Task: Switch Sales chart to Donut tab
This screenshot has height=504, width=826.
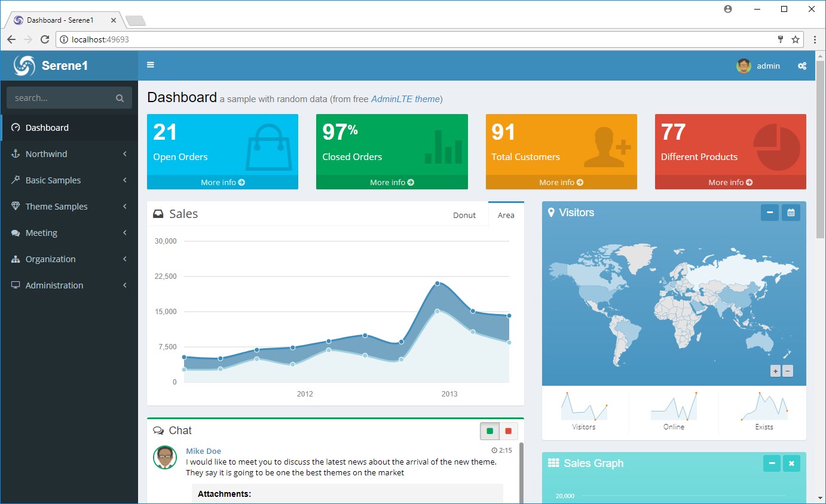Action: [464, 215]
